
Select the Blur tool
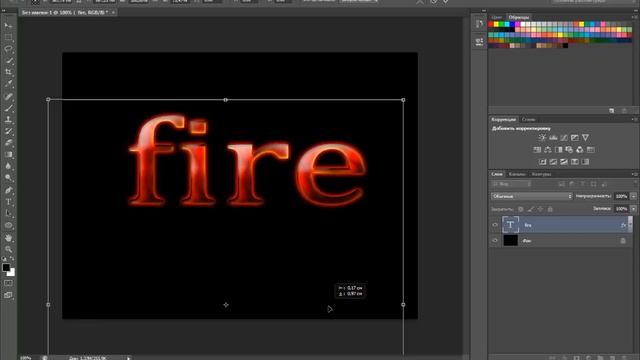[x=8, y=166]
